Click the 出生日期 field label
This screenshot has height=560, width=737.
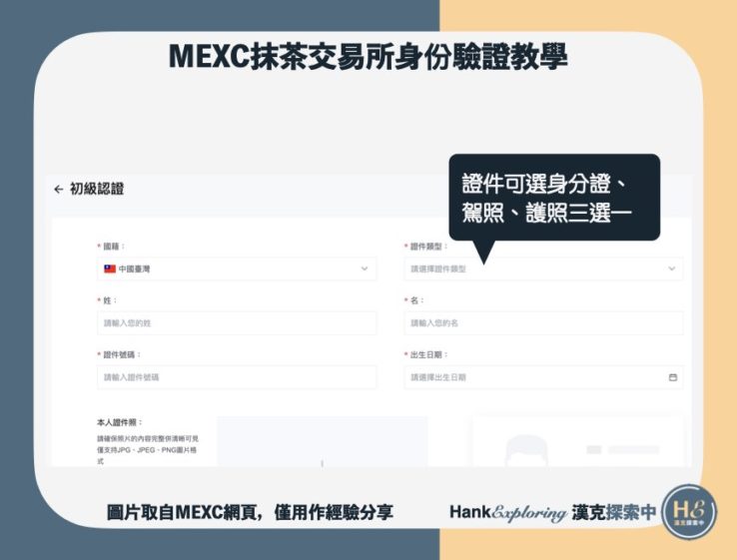426,354
